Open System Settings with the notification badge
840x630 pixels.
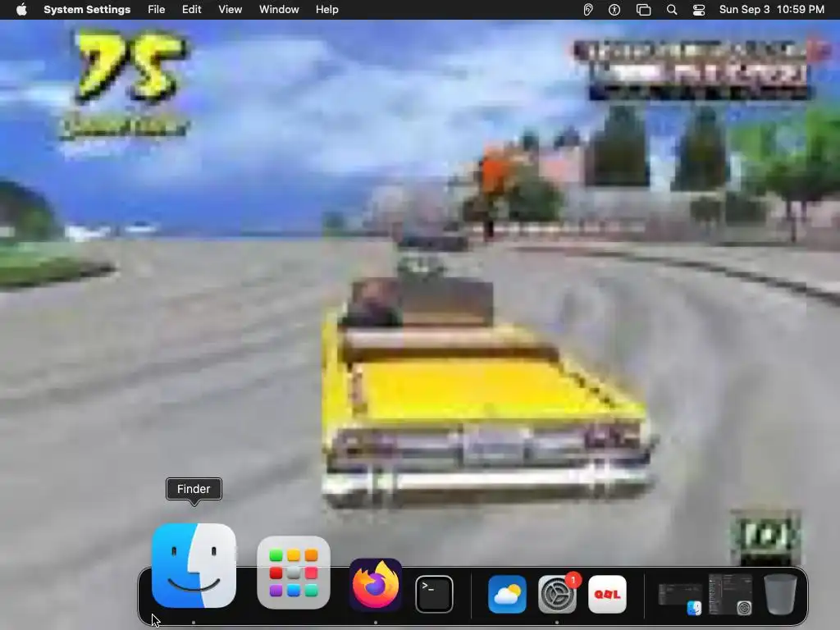point(557,594)
